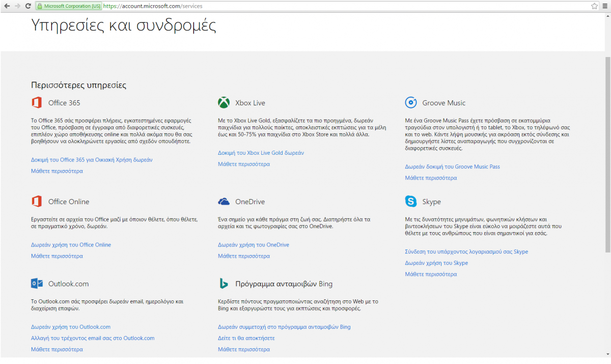Click 'Μάθετε περισσότερα' under Outlook.com

(57, 349)
